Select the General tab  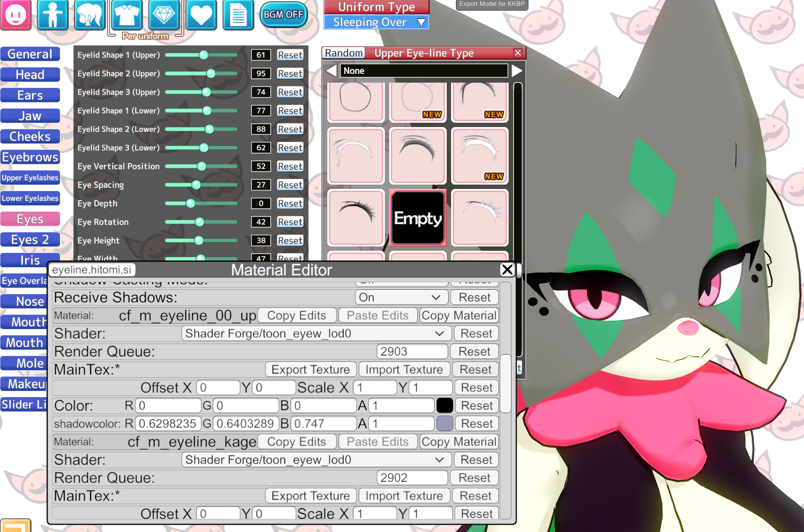[30, 54]
